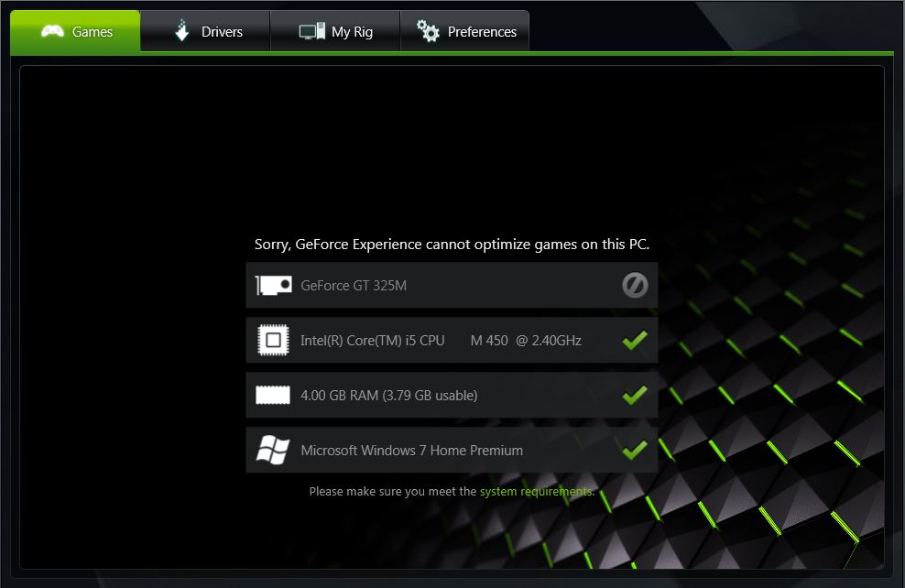Click the green checkmark on the Windows 7 row

(635, 450)
